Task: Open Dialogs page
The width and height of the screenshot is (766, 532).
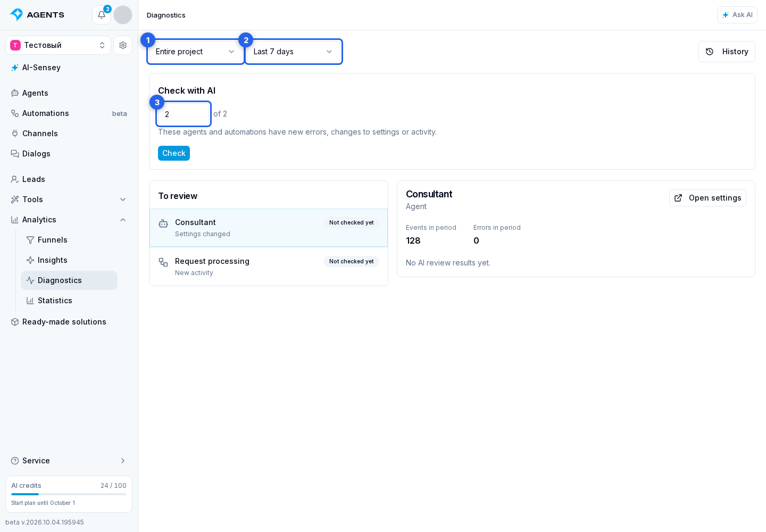Action: click(69, 154)
